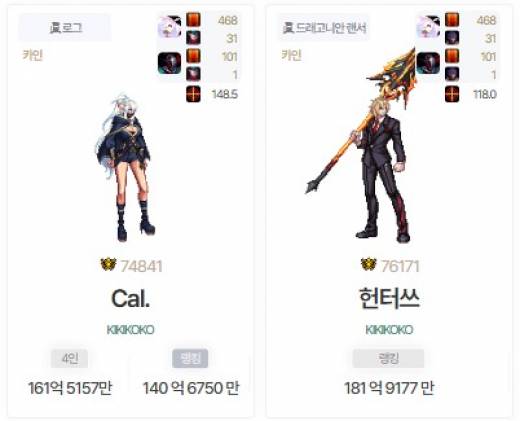Click the fame crest icon next to 76171
Image resolution: width=520 pixels, height=421 pixels.
pos(368,265)
